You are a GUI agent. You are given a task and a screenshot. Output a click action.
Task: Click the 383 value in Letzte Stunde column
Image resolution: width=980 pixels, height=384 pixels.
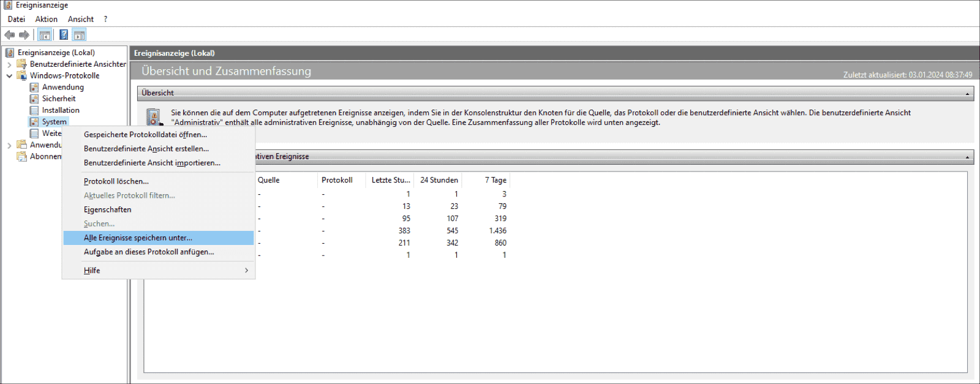point(404,231)
